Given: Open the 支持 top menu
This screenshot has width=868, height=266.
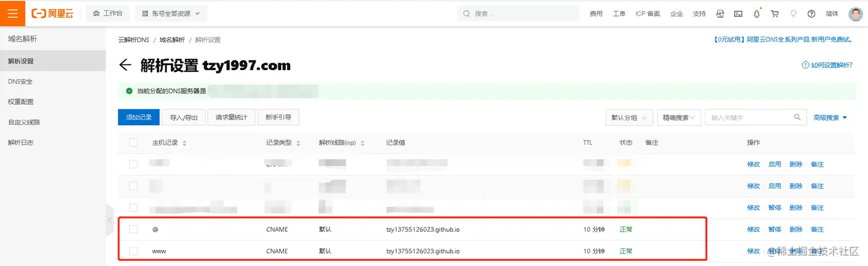Looking at the screenshot, I should pyautogui.click(x=699, y=13).
